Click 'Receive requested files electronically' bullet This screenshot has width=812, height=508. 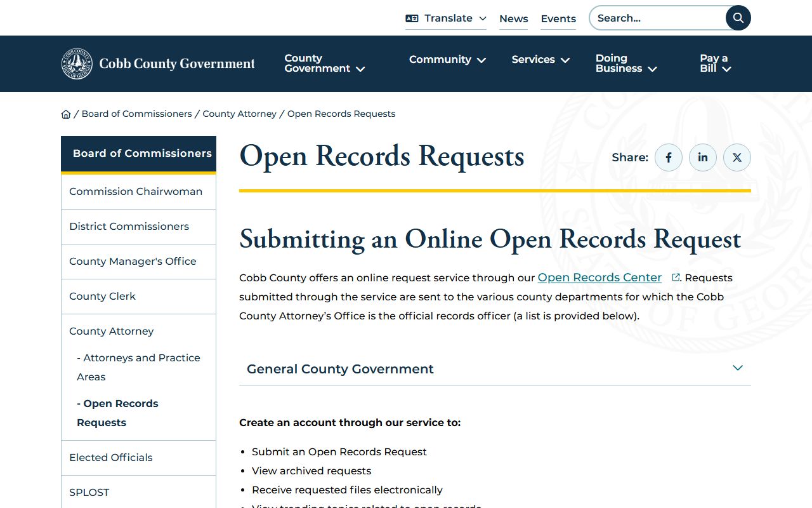pos(347,490)
